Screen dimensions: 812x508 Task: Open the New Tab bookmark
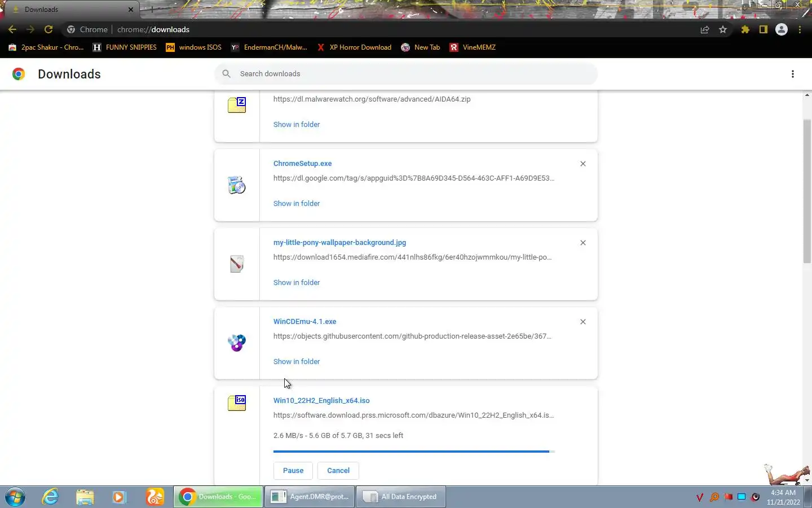(x=421, y=47)
